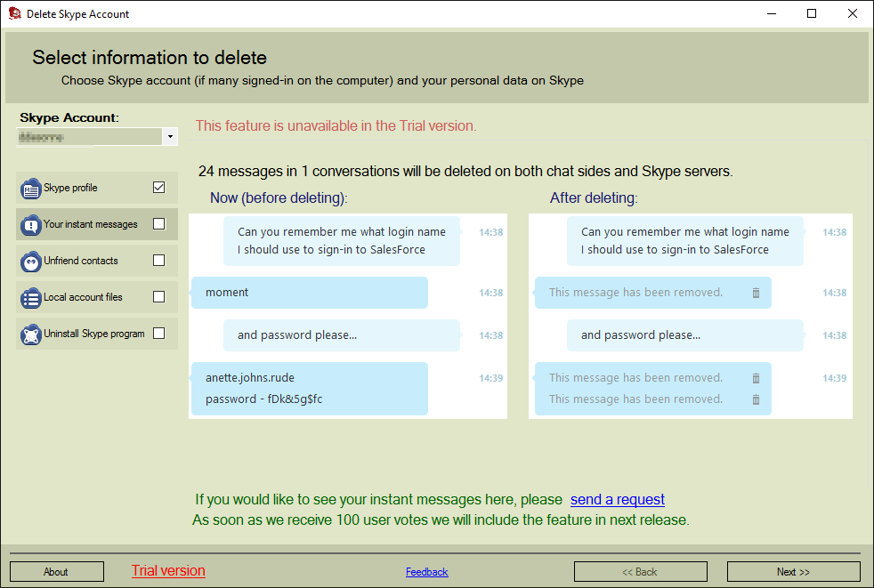
Task: Click the 'Select information to delete' heading
Action: click(150, 58)
